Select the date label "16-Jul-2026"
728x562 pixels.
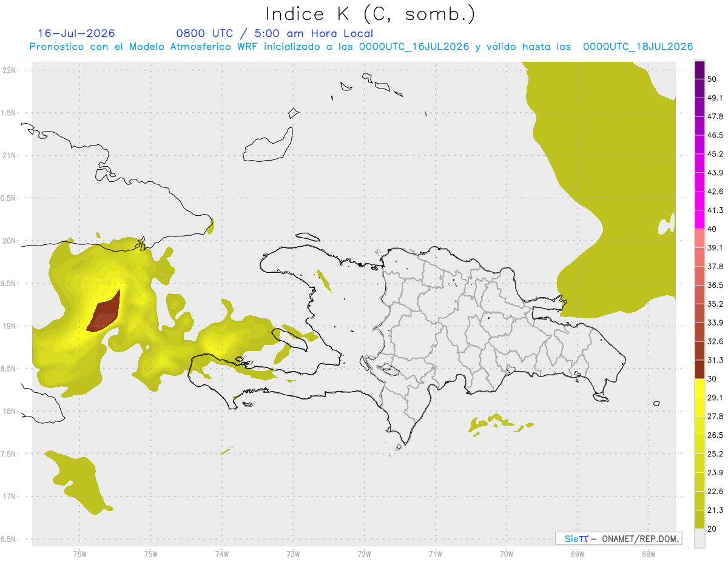(x=76, y=33)
